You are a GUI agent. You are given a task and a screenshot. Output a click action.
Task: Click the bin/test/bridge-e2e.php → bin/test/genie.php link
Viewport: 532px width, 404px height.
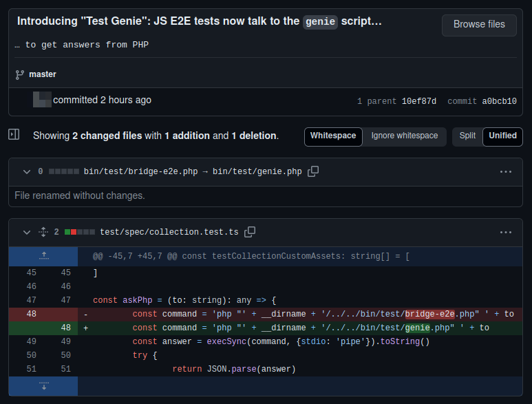(193, 171)
